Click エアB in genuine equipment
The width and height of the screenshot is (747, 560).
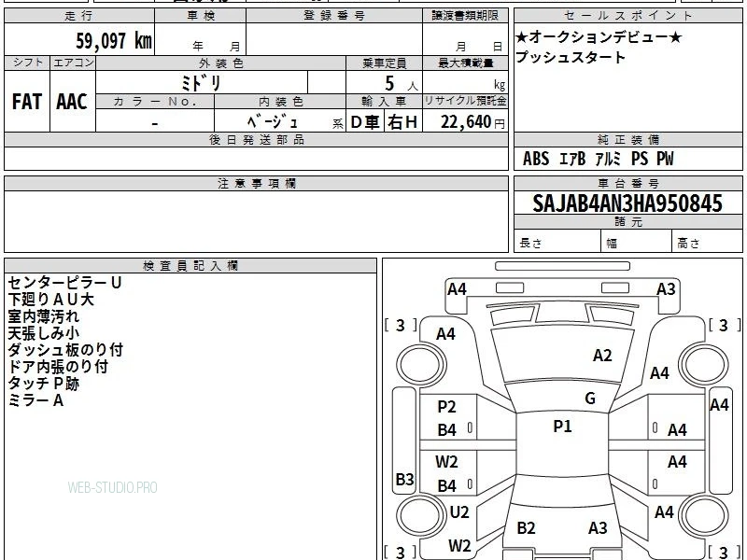(x=572, y=159)
